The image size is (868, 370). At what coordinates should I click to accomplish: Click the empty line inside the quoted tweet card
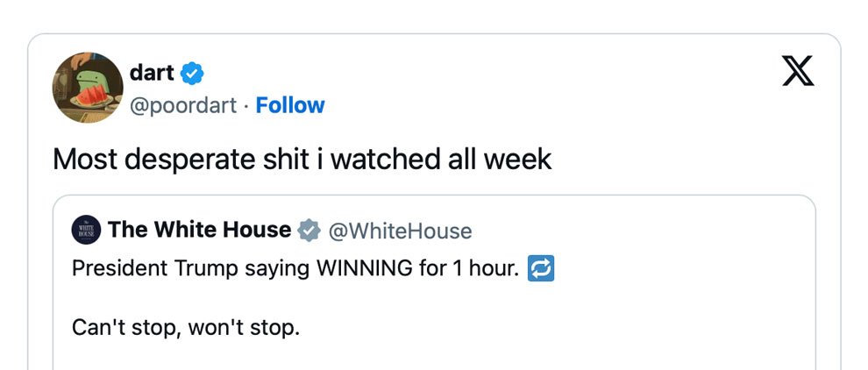point(434,299)
